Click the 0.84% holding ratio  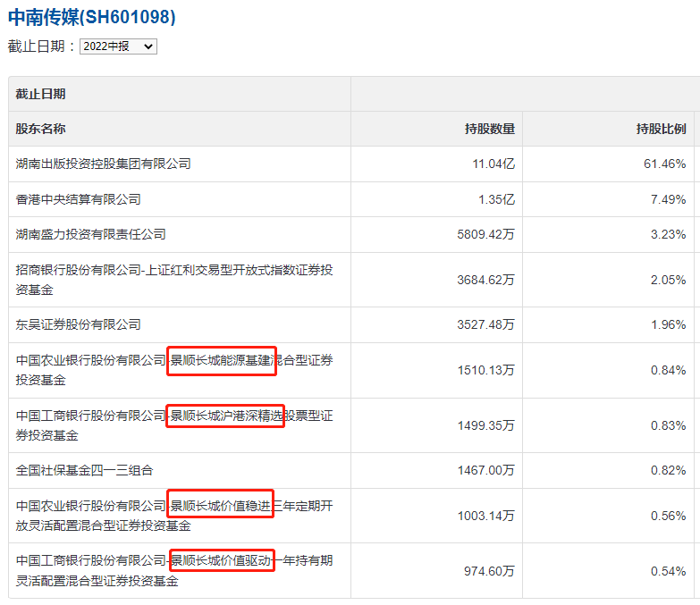point(669,370)
